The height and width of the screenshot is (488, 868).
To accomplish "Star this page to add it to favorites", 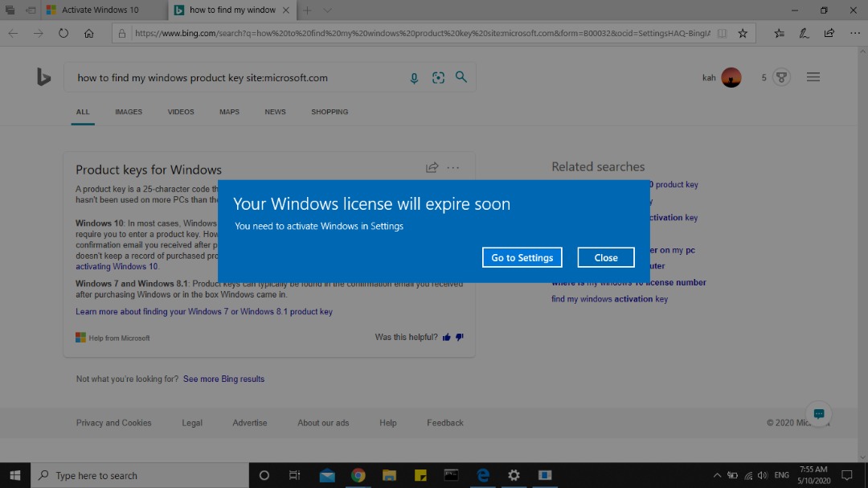I will click(743, 33).
